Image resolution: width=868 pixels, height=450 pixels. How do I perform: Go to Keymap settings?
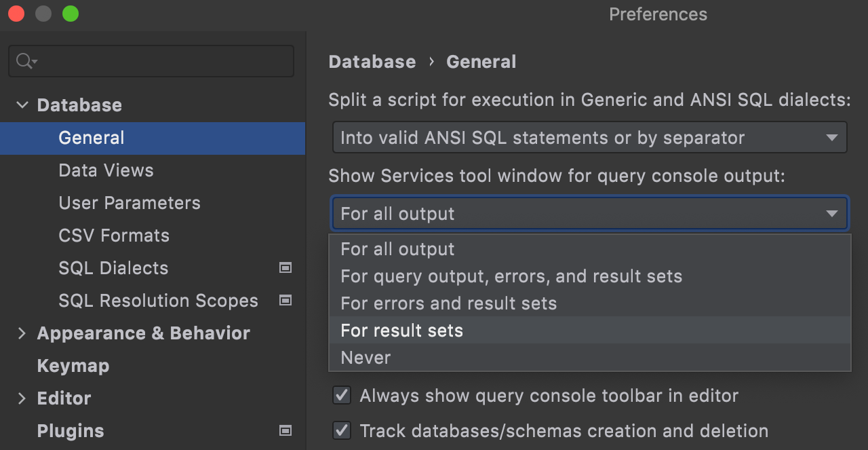click(73, 366)
